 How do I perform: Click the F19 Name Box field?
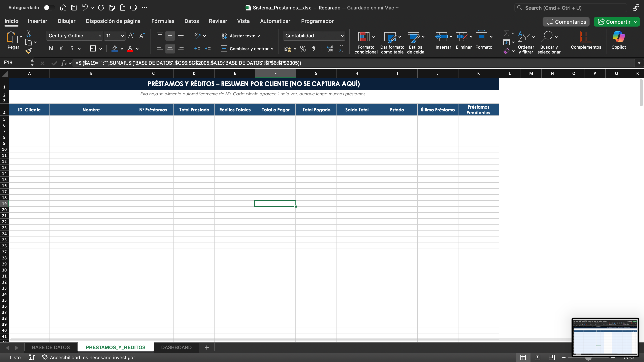15,63
